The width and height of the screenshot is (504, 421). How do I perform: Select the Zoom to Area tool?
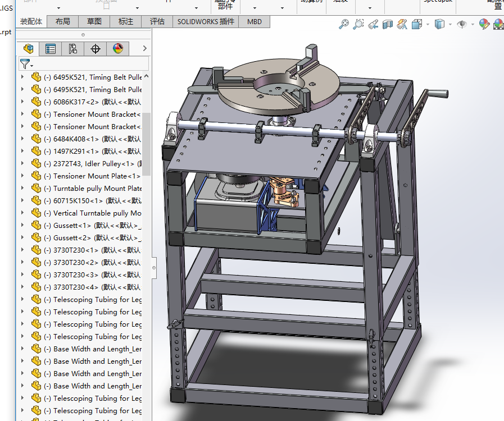point(358,24)
